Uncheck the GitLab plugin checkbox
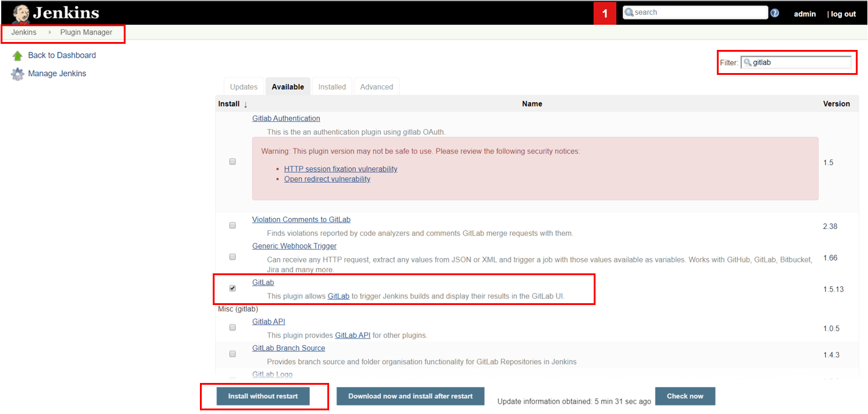This screenshot has height=414, width=868. click(x=232, y=288)
